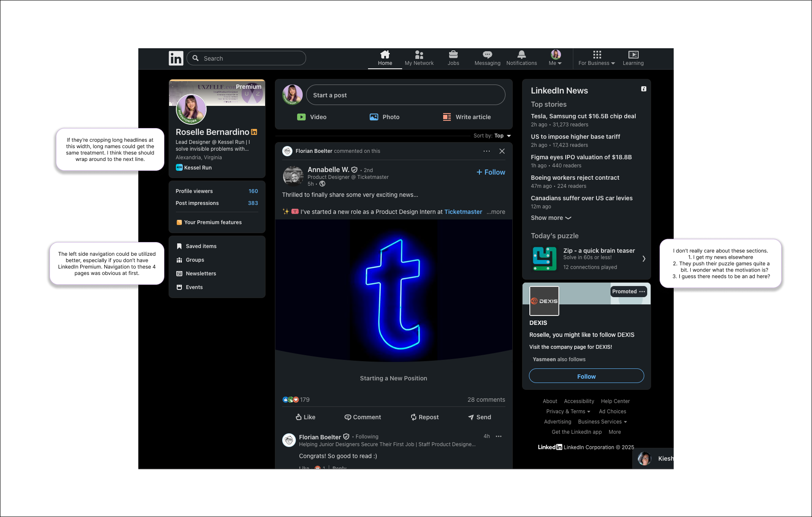Expand the Me profile dropdown
The image size is (812, 517).
555,58
